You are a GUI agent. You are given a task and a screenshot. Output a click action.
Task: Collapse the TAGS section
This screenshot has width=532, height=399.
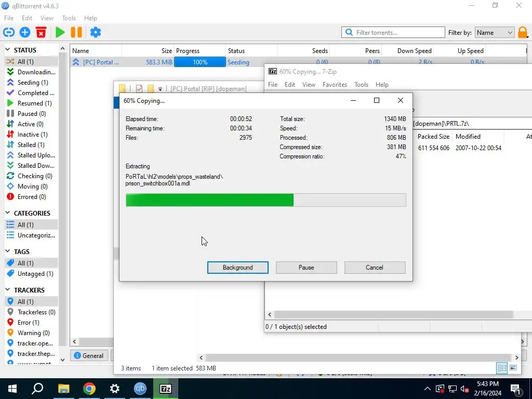point(8,251)
